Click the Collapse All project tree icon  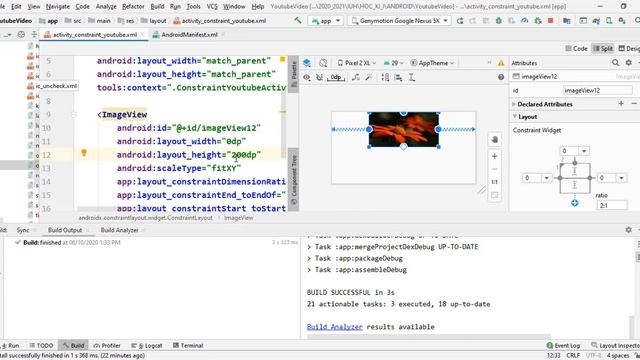pos(34,35)
